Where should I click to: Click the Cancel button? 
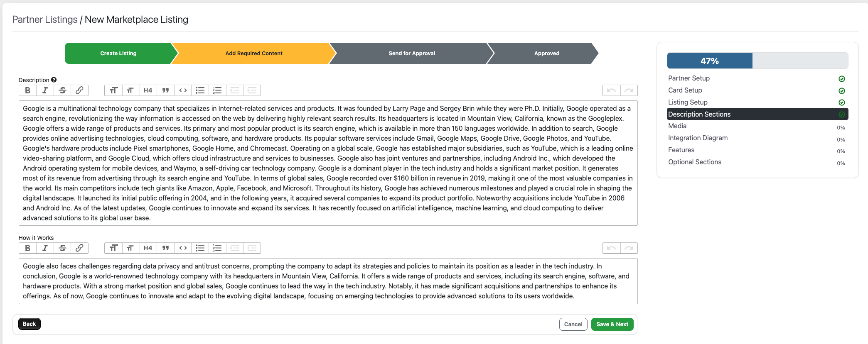(573, 324)
